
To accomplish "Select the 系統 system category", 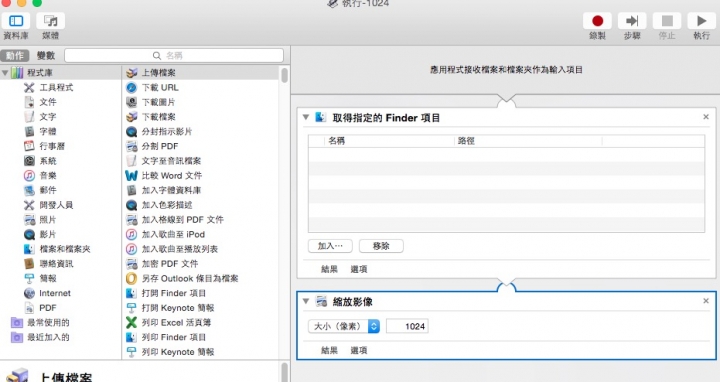I will click(x=48, y=161).
